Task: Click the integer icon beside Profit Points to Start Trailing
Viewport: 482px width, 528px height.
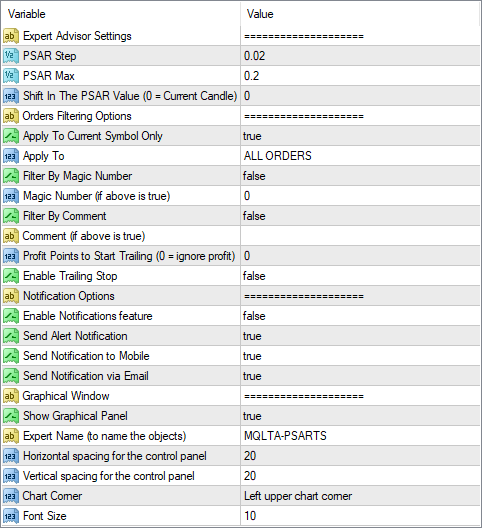Action: pyautogui.click(x=11, y=256)
